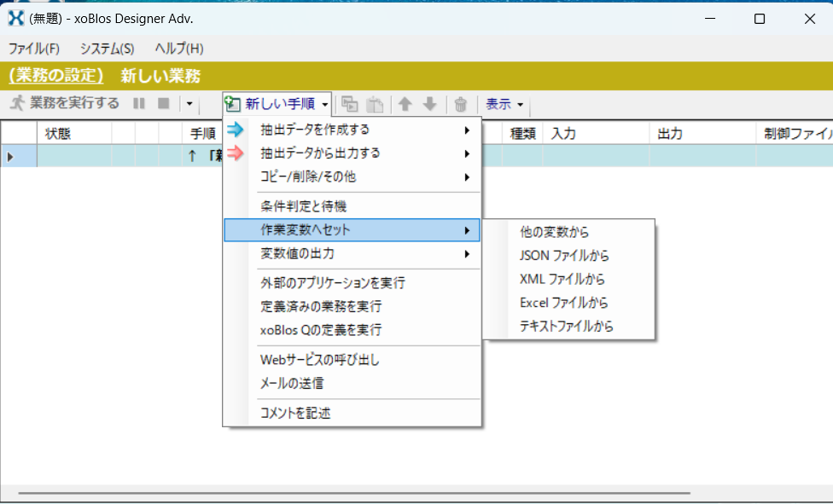Click the delete step trash icon
Image resolution: width=833 pixels, height=504 pixels.
[460, 104]
